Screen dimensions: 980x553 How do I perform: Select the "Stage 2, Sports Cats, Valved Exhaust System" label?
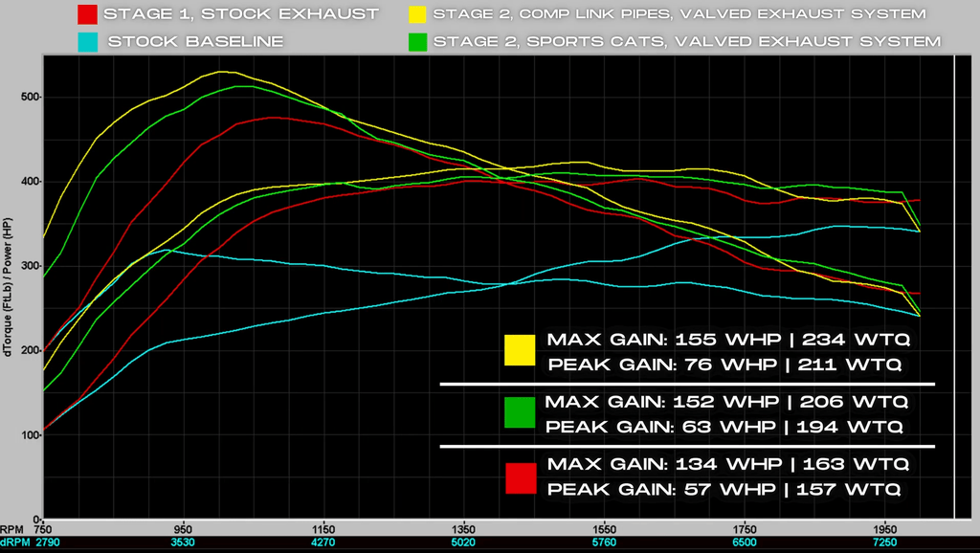pyautogui.click(x=687, y=42)
